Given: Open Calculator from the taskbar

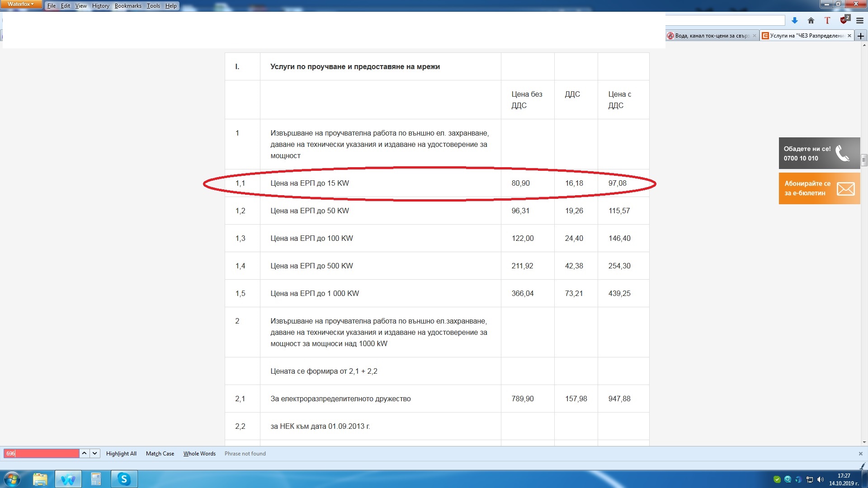Looking at the screenshot, I should 96,479.
